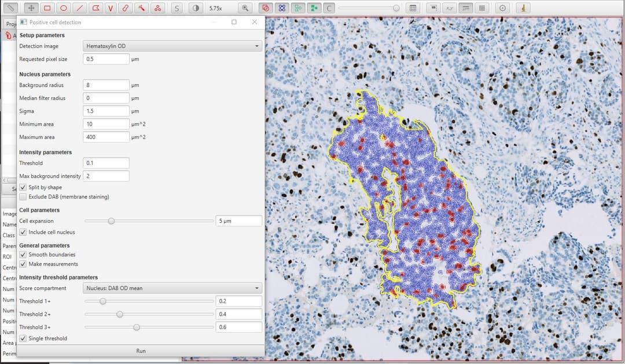
Task: Toggle Selection mode (S) button
Action: (x=177, y=8)
